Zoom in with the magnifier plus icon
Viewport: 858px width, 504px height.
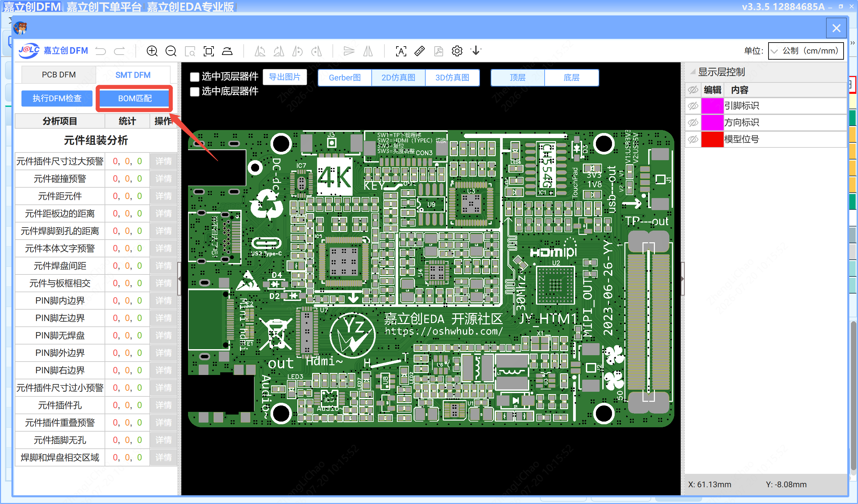152,51
